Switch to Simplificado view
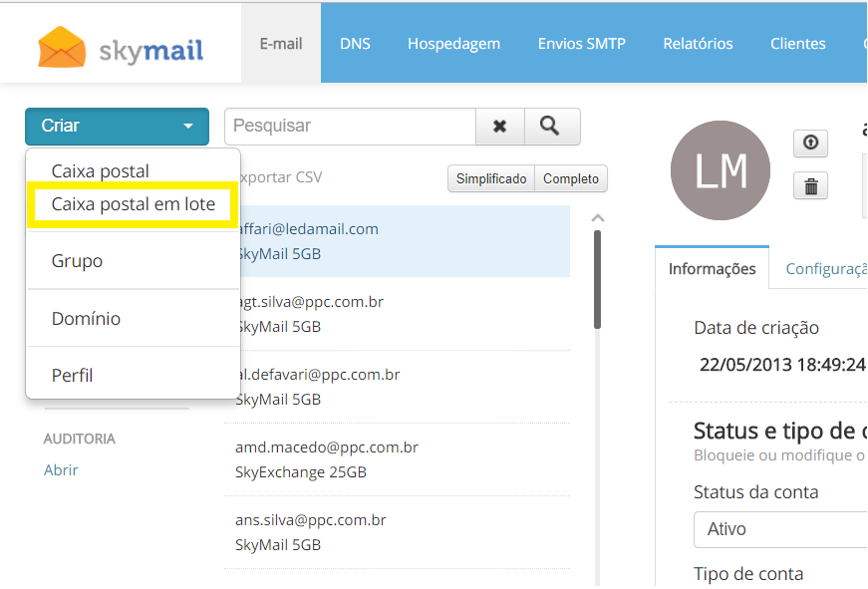 tap(491, 178)
